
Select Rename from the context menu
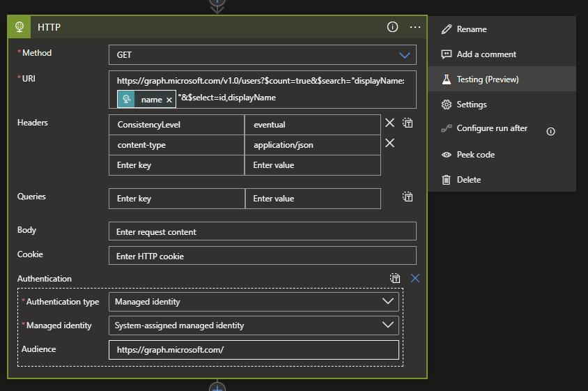(x=502, y=29)
